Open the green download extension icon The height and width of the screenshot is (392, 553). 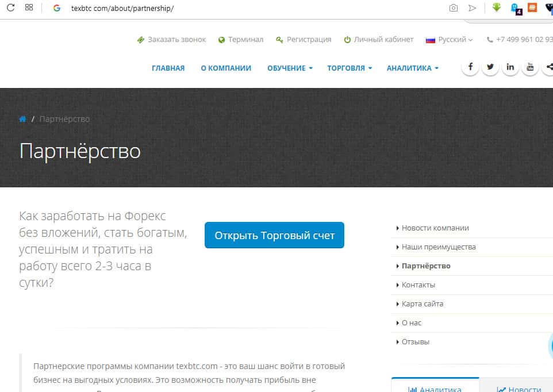pos(497,7)
